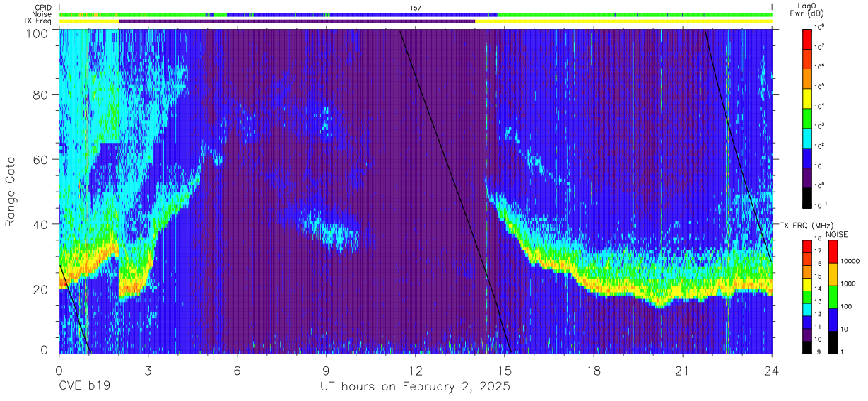Screen dimensions: 868x401
Task: Click the green segment of TX FRQ colorbar
Action: (x=807, y=297)
